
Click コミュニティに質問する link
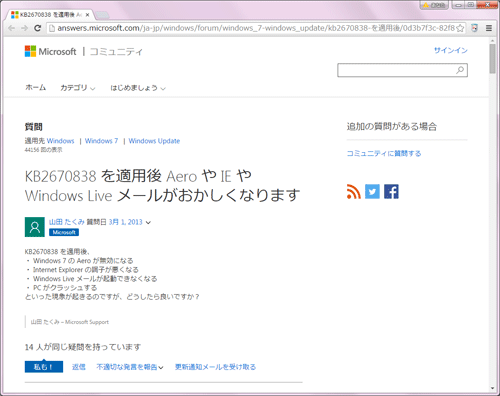click(x=384, y=153)
